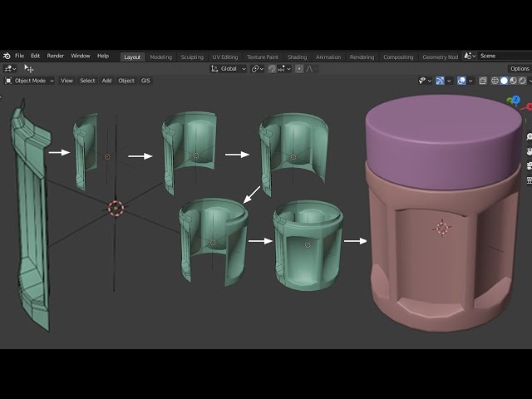Open the viewport Select menu
The image size is (532, 399).
pyautogui.click(x=87, y=81)
